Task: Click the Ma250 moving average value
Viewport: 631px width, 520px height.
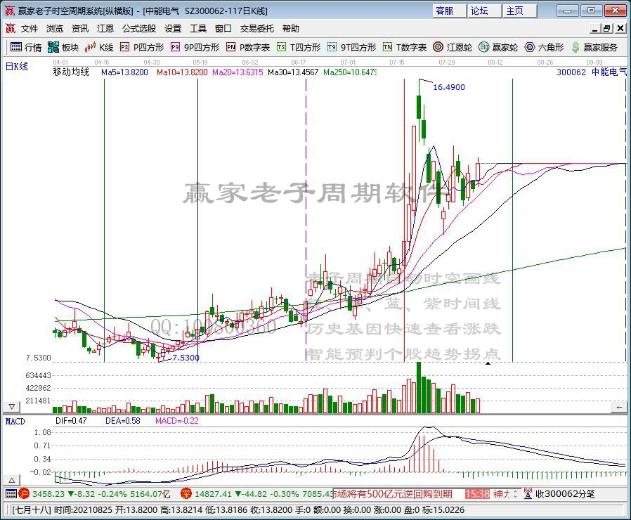Action: pos(350,72)
